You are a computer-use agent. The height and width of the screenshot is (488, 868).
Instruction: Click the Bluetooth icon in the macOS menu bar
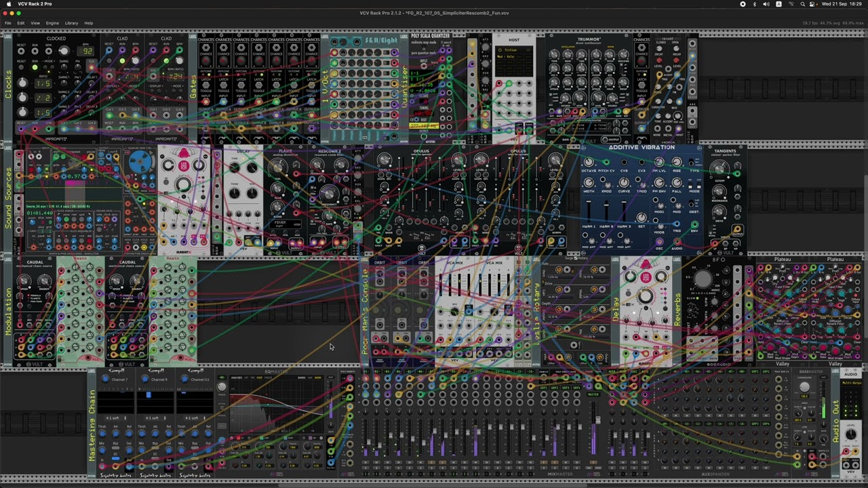(754, 4)
